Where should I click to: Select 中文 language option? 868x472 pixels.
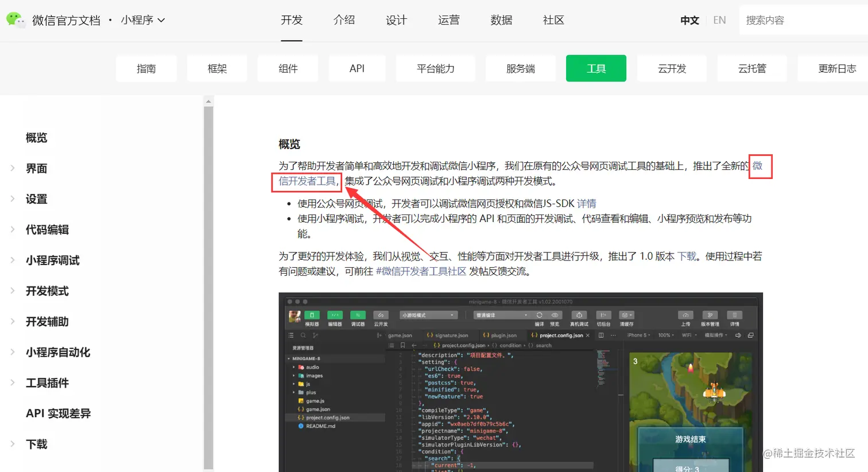[x=689, y=20]
